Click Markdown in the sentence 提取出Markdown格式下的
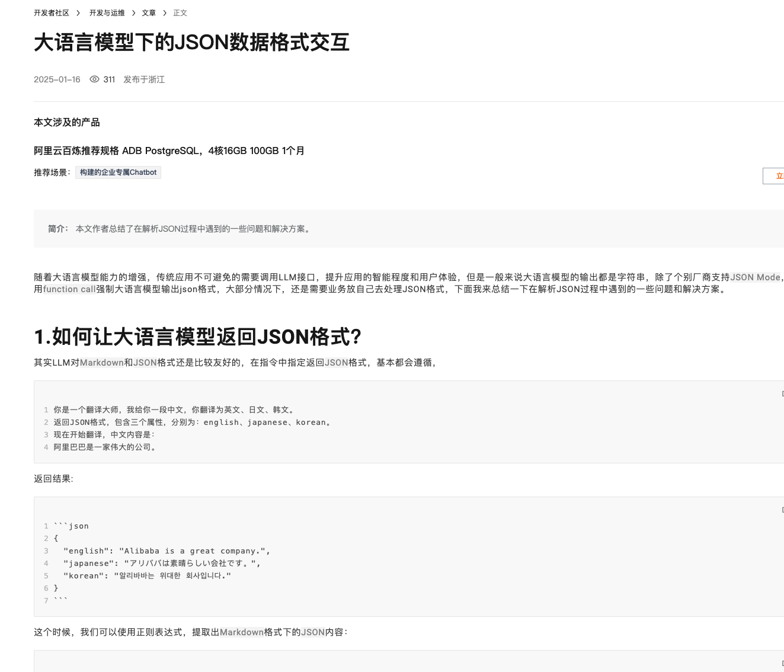Viewport: 784px width, 672px height. 242,632
